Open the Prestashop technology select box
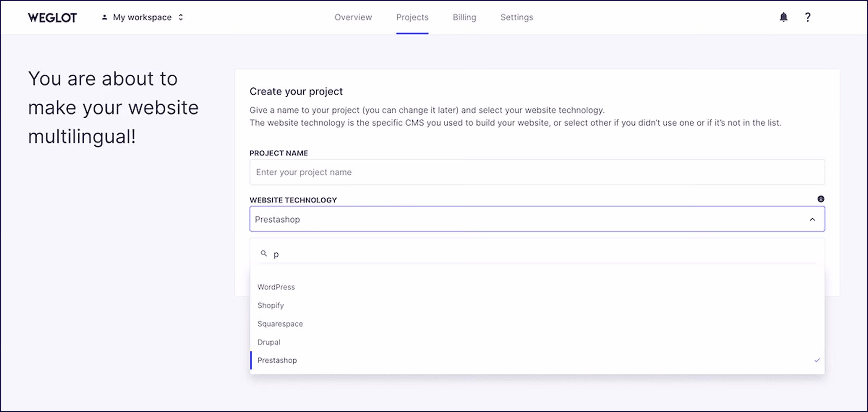The image size is (868, 412). click(537, 219)
